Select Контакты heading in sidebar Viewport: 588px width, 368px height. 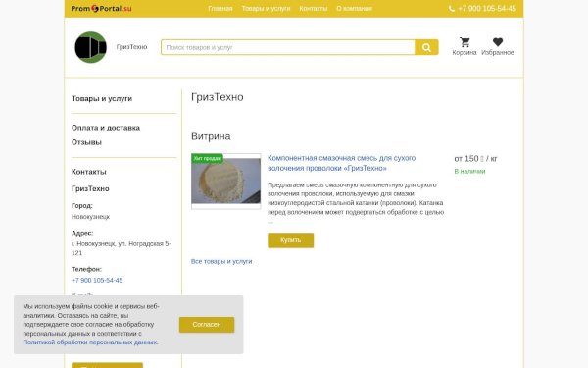pyautogui.click(x=89, y=172)
